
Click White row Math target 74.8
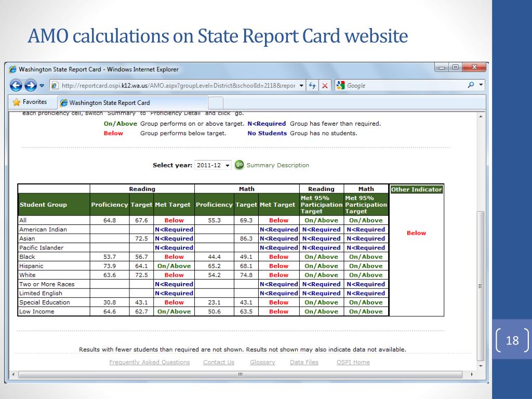(246, 275)
